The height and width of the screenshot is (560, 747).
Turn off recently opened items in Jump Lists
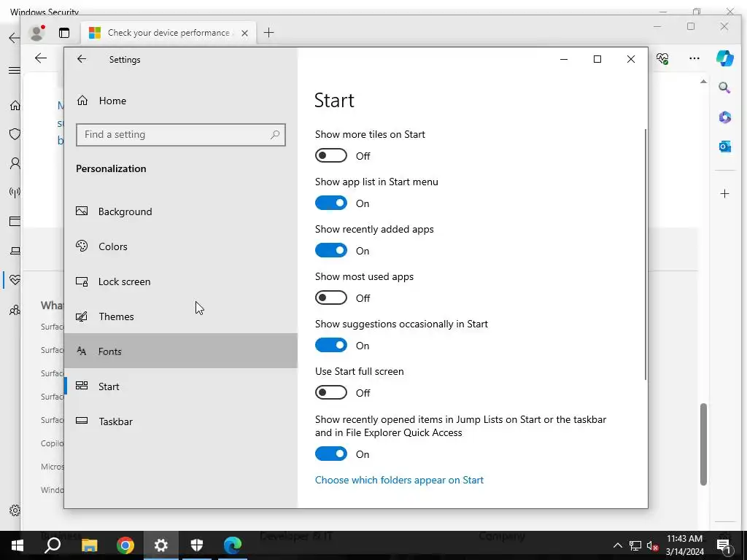click(x=331, y=454)
